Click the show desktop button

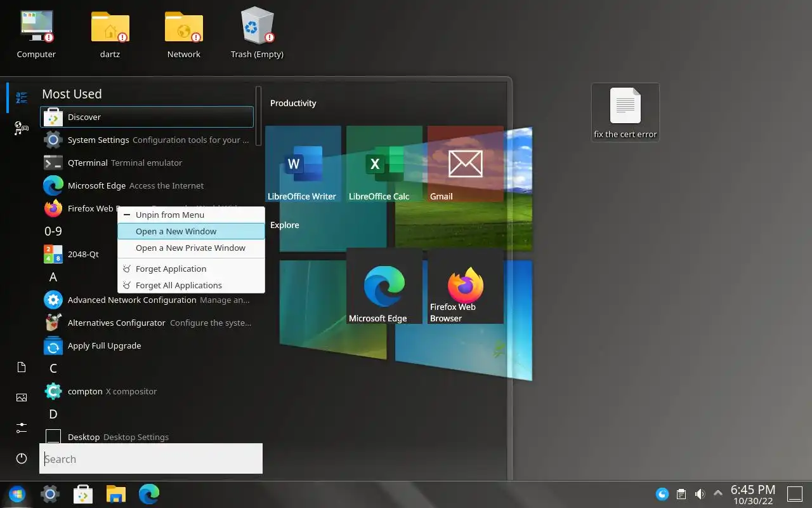point(795,494)
